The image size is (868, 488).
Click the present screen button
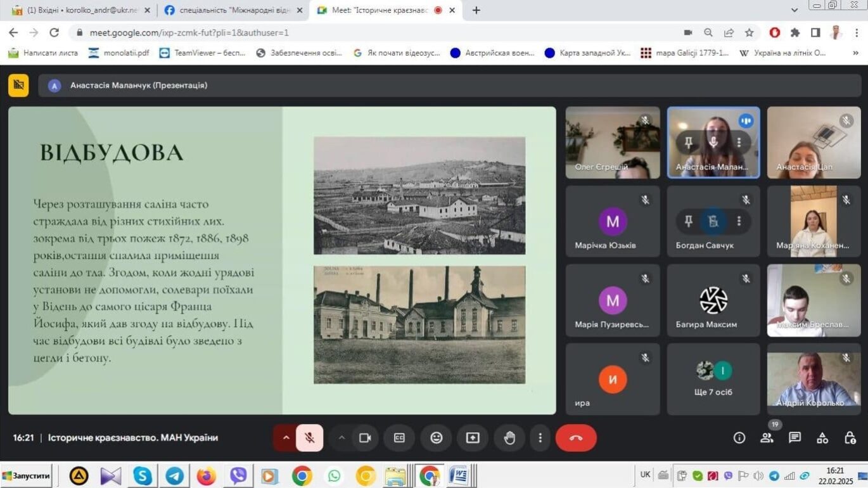(x=473, y=438)
